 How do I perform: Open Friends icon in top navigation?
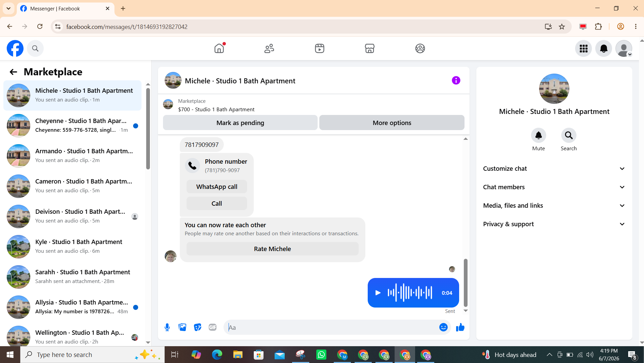(269, 48)
